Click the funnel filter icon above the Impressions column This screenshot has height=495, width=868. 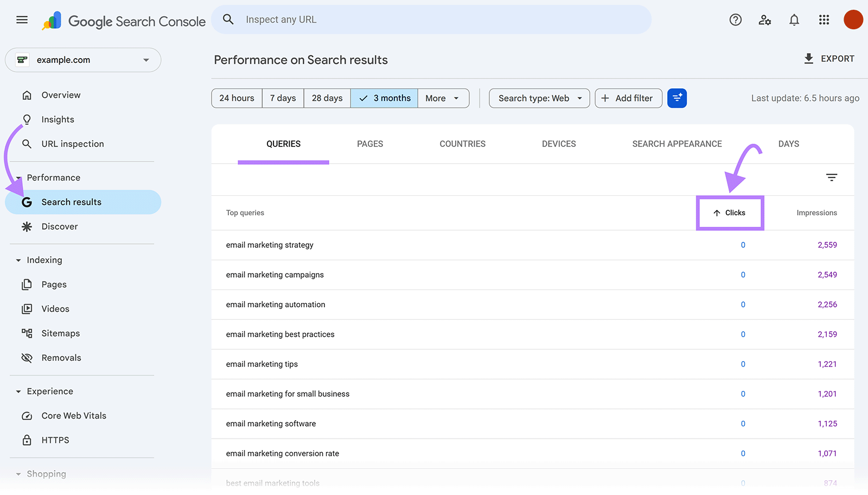click(x=832, y=177)
